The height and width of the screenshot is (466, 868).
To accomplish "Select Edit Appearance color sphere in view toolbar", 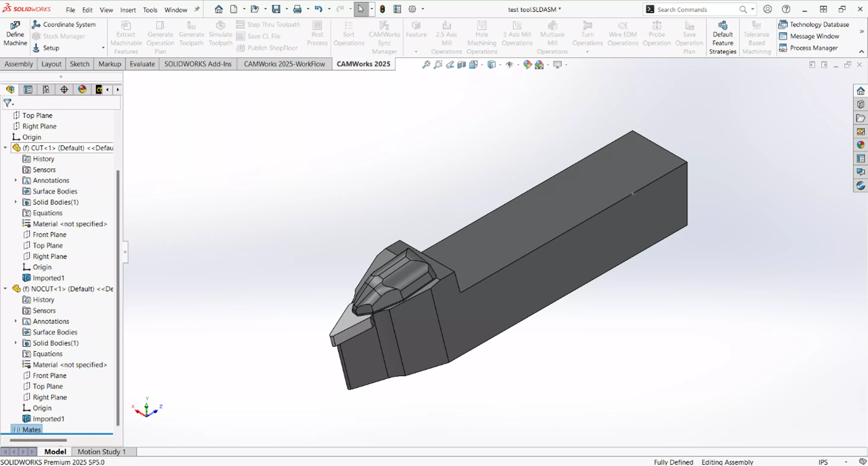I will coord(527,64).
